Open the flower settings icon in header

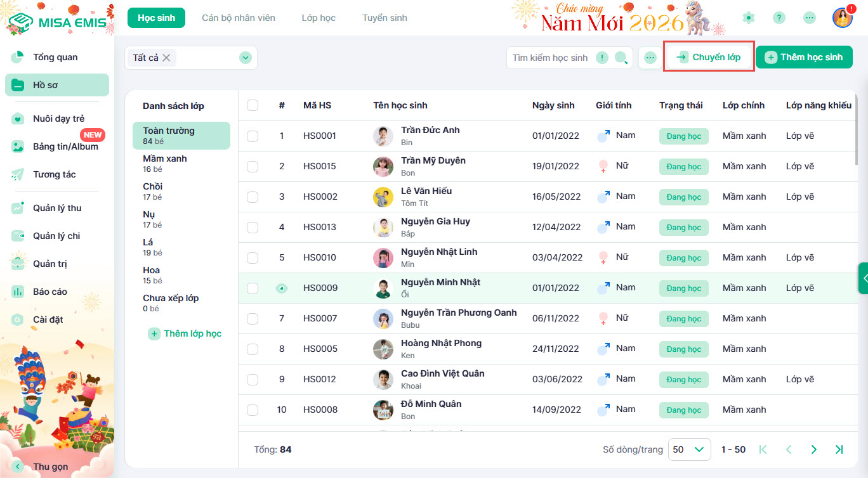pos(749,18)
